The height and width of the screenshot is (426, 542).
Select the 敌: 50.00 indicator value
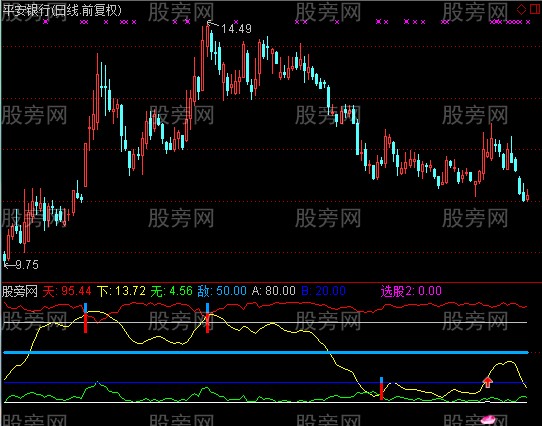click(222, 291)
